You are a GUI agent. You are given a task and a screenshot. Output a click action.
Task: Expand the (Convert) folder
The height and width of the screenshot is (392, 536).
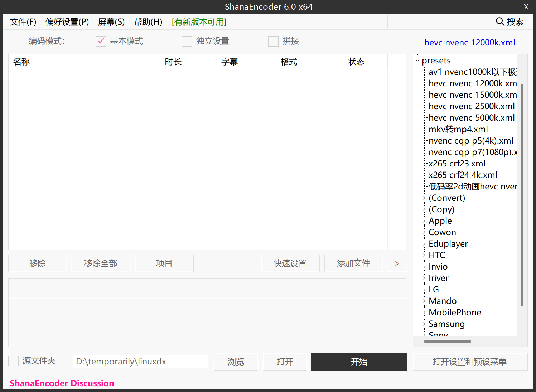click(x=424, y=198)
